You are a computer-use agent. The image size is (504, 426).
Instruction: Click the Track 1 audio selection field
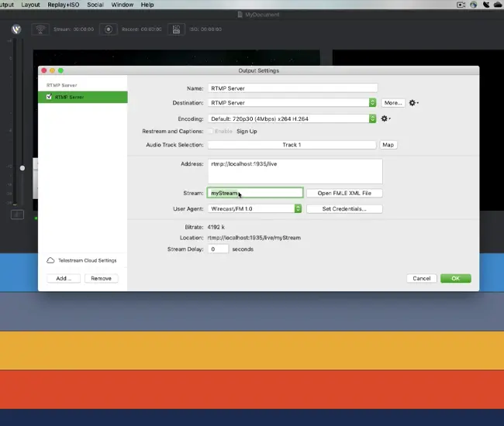click(292, 145)
